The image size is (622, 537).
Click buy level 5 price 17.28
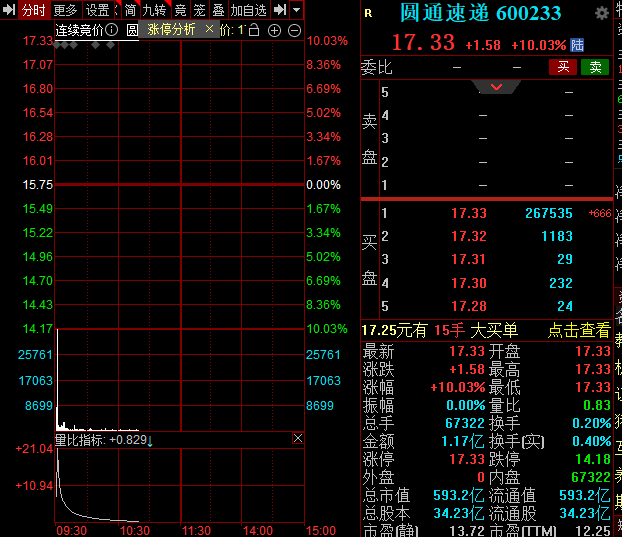click(469, 306)
